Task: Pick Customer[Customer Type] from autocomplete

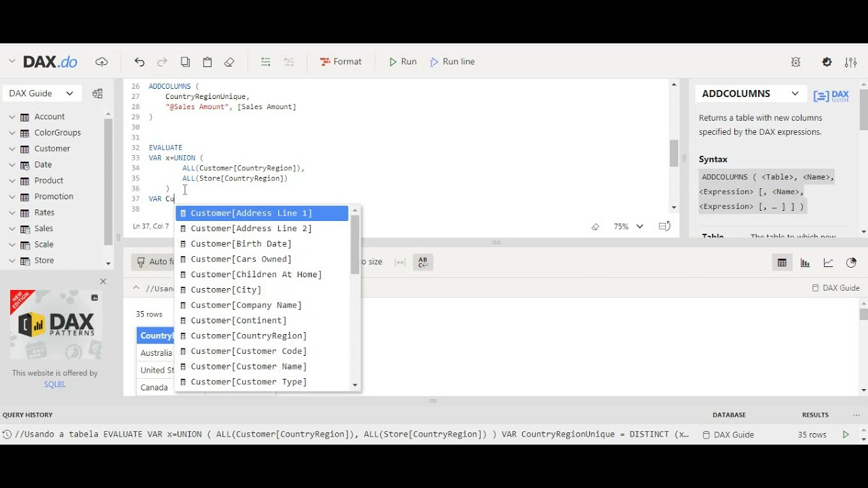Action: [262, 382]
